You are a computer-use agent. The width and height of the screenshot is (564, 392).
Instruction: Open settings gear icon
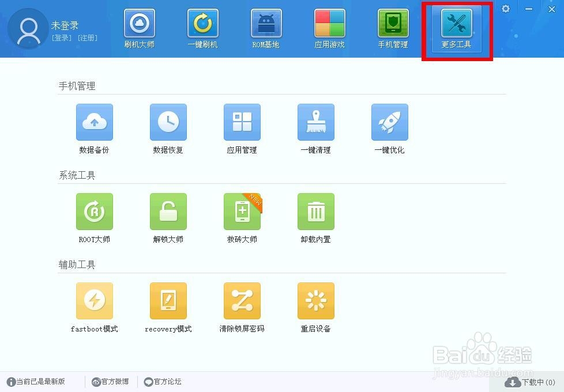[506, 9]
